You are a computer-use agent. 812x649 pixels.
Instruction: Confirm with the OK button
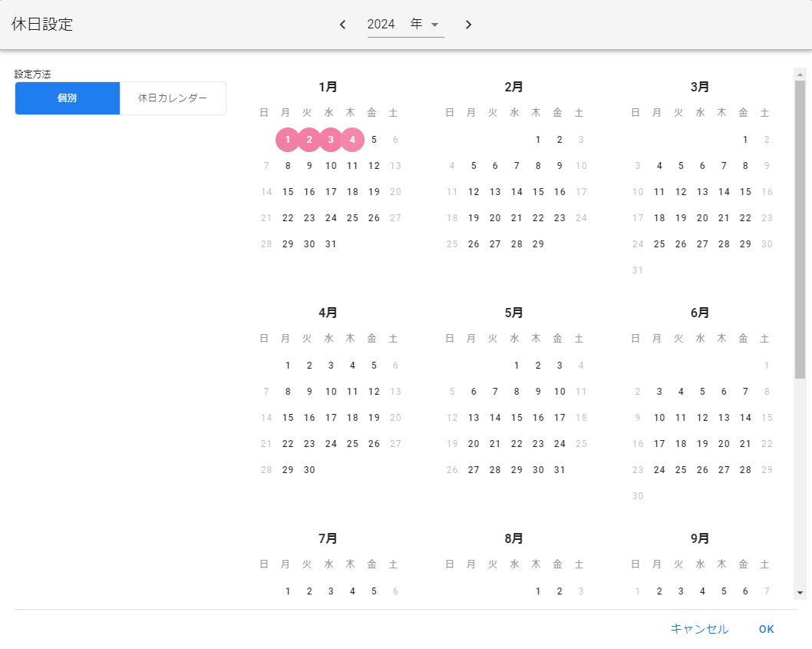coord(766,629)
